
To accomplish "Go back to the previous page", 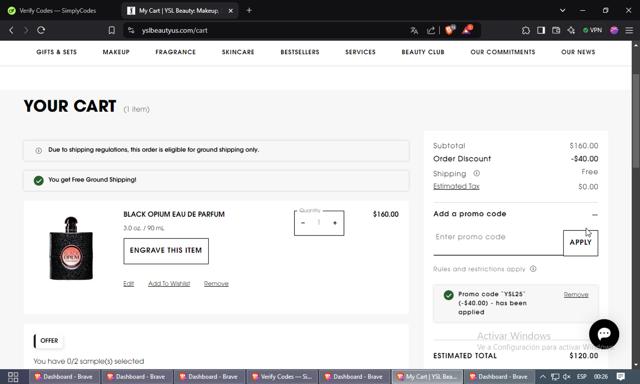I will tap(11, 30).
